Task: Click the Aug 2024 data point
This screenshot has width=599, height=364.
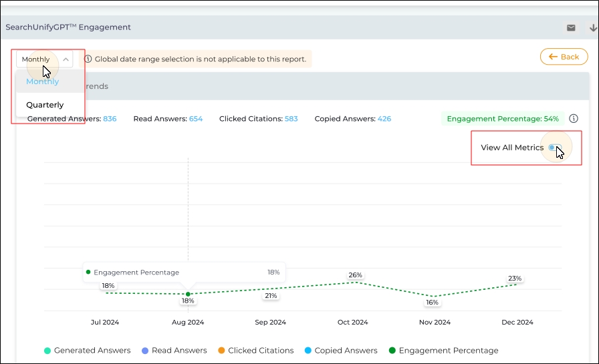Action: [x=188, y=294]
